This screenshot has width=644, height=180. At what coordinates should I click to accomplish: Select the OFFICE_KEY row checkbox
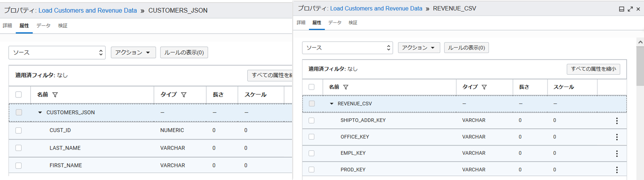coord(312,137)
